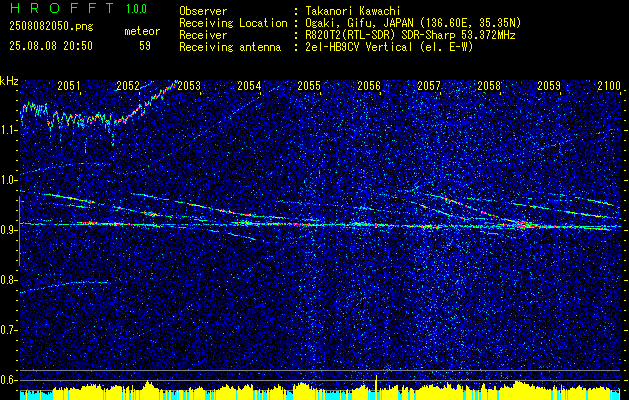Click the Receiving Location field label
The width and height of the screenshot is (629, 400).
pyautogui.click(x=233, y=23)
